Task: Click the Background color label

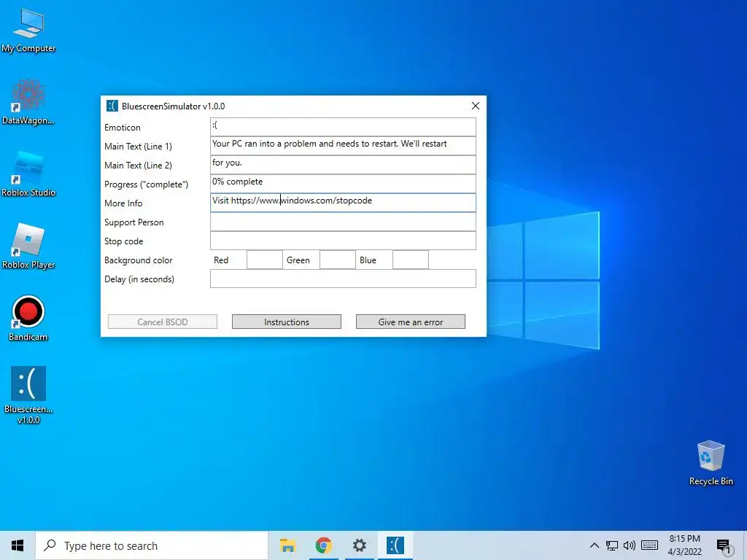Action: pyautogui.click(x=138, y=260)
